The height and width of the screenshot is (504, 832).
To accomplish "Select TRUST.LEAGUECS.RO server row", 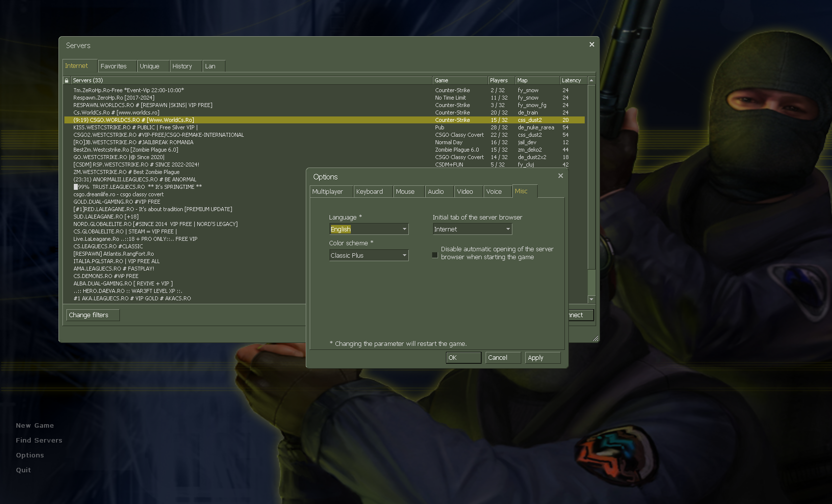I will point(185,187).
